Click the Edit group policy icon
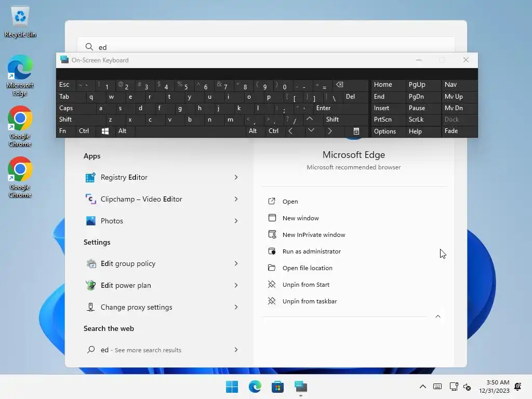This screenshot has width=532, height=399. click(90, 263)
